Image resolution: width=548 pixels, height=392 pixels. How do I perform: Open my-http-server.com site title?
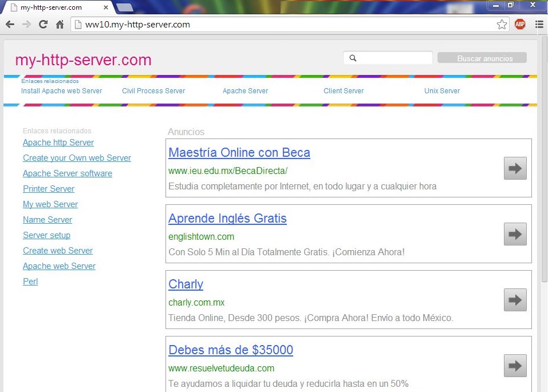(83, 60)
